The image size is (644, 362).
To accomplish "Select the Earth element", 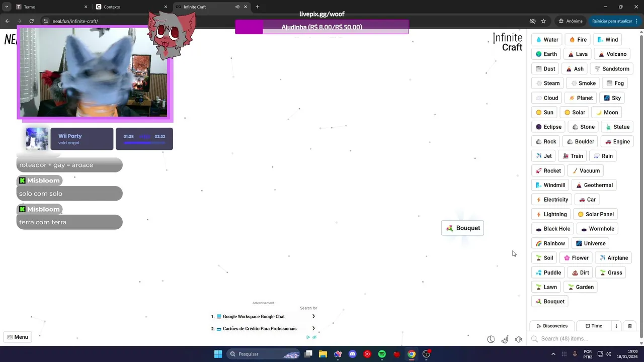I will (x=546, y=54).
